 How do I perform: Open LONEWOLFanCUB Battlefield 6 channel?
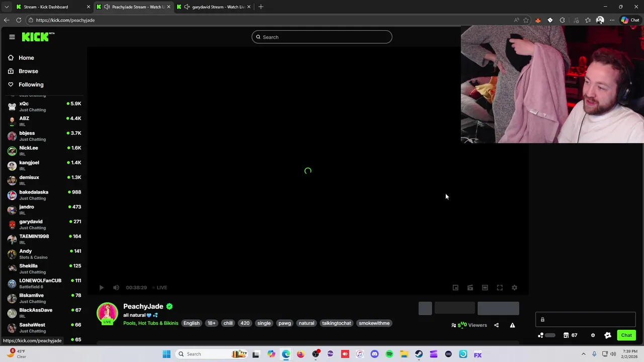pyautogui.click(x=44, y=284)
